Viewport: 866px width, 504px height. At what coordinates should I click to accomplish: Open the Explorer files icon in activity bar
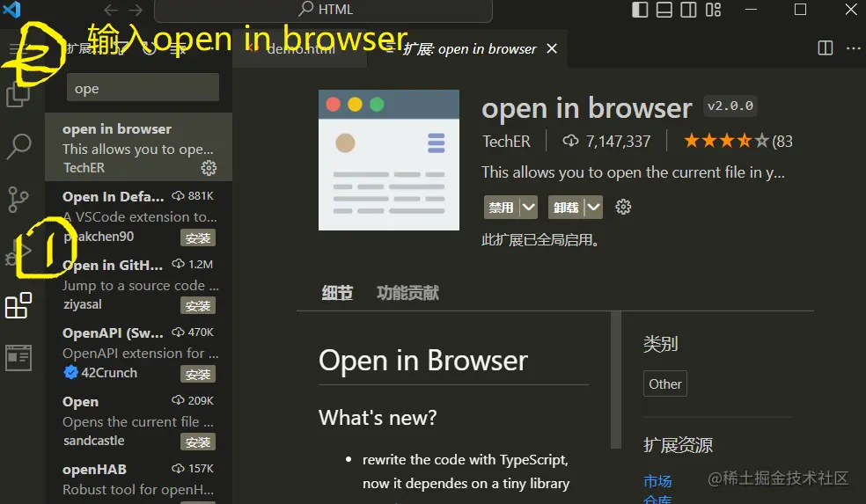[18, 94]
